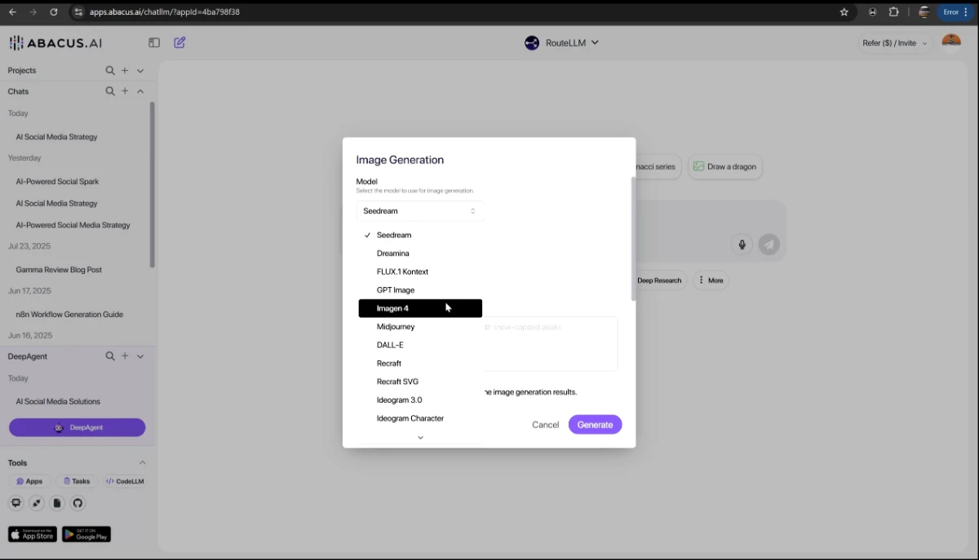
Task: Add a new DeepAgent task with the plus icon
Action: tap(125, 356)
